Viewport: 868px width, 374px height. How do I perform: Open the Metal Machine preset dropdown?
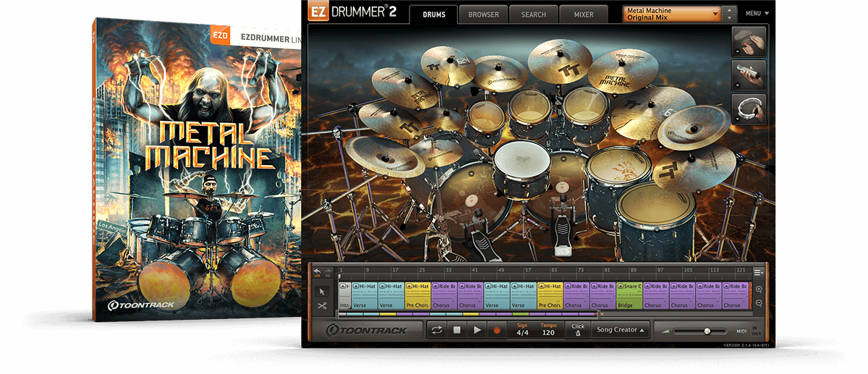pos(715,14)
